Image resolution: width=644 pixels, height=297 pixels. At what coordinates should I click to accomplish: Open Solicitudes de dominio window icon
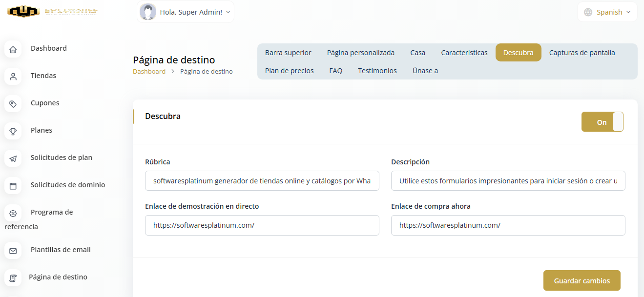(x=13, y=185)
